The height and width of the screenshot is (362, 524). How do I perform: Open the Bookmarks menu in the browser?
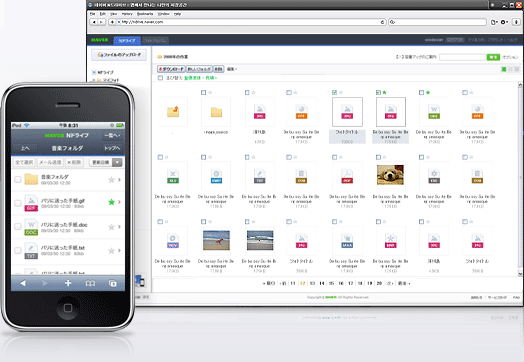click(145, 14)
